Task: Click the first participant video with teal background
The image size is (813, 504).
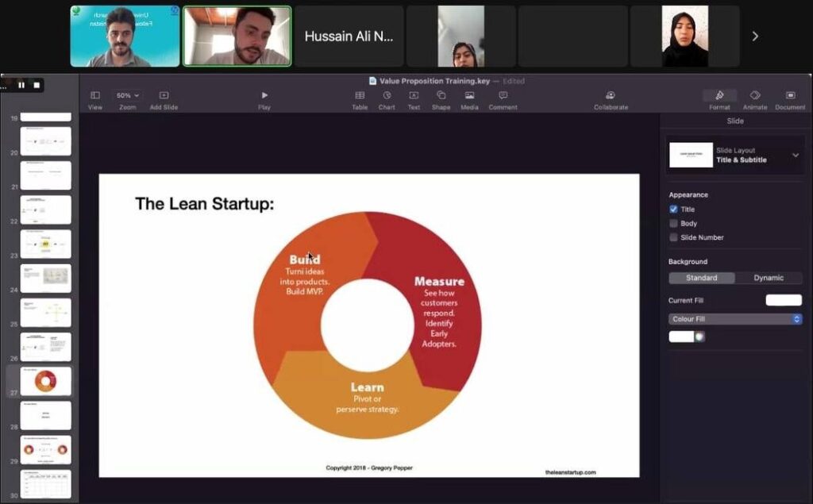Action: click(125, 37)
